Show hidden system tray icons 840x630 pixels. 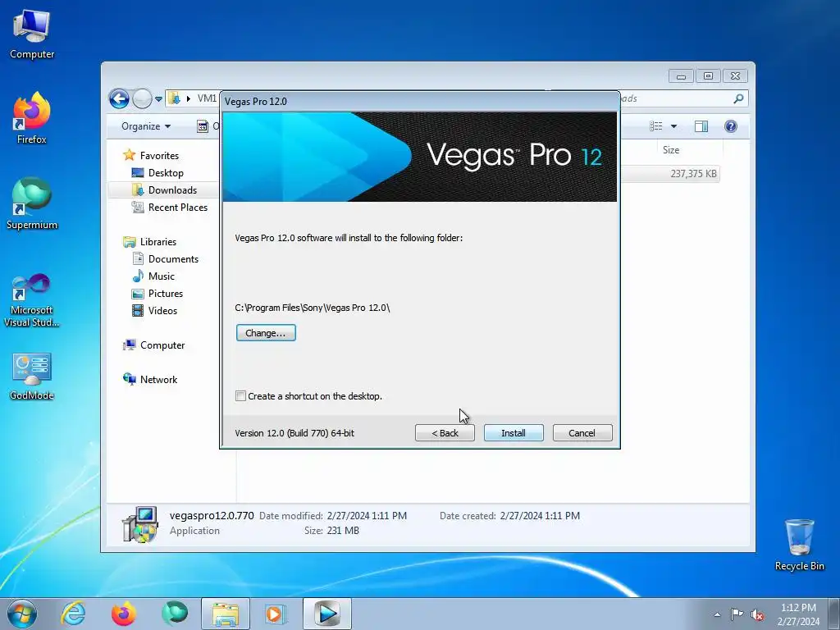(717, 614)
